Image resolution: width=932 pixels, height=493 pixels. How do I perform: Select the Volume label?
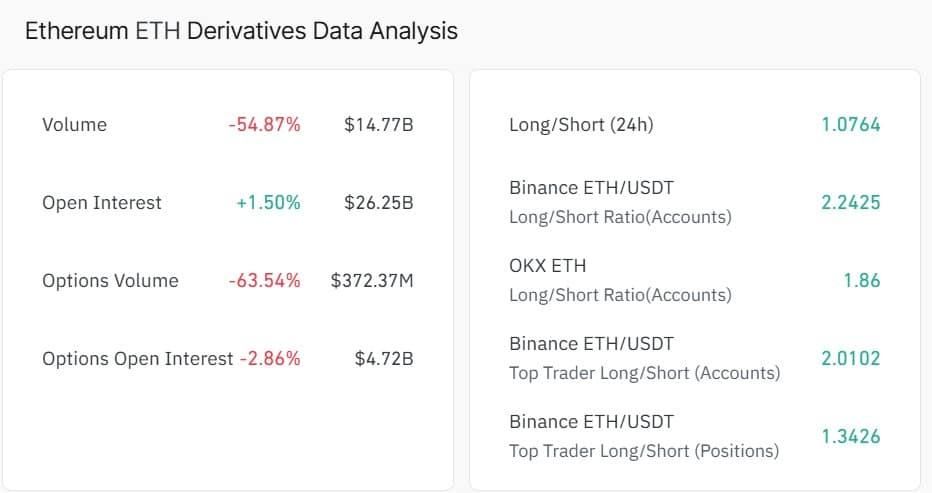click(x=74, y=125)
